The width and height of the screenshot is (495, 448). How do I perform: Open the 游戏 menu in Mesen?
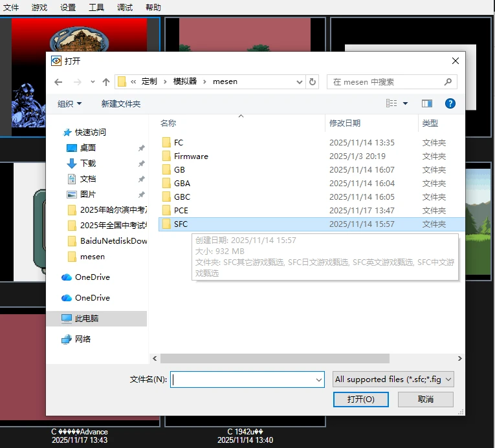(39, 7)
